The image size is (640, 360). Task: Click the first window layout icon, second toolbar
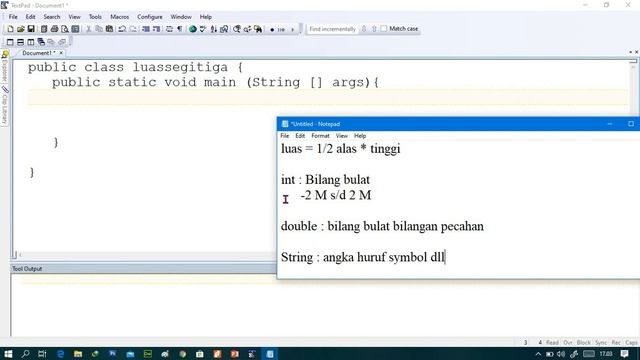[10, 42]
